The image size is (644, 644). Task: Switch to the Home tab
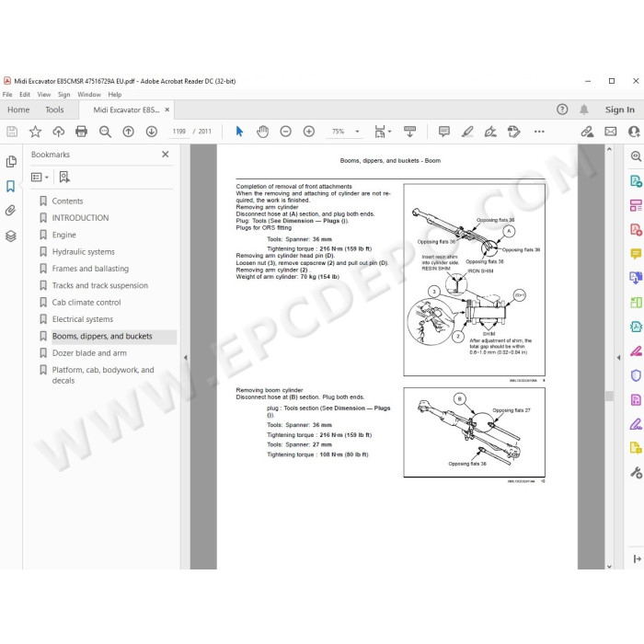tap(18, 109)
